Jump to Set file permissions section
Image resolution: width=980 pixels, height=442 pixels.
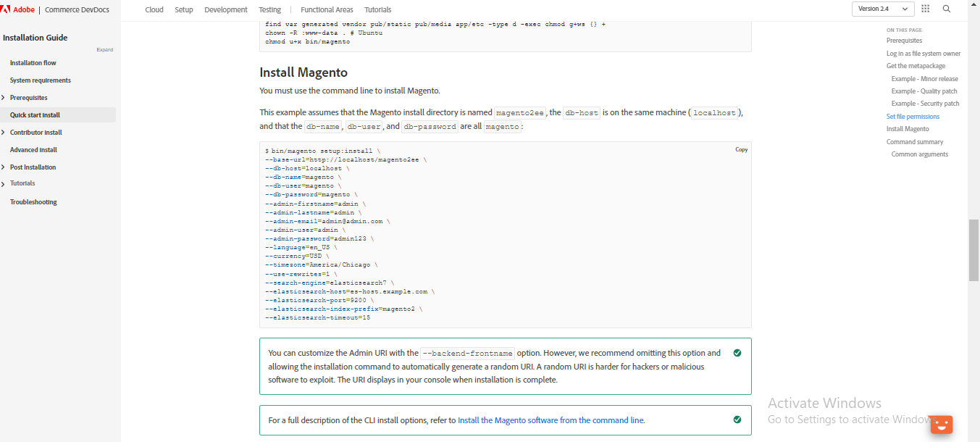[912, 116]
